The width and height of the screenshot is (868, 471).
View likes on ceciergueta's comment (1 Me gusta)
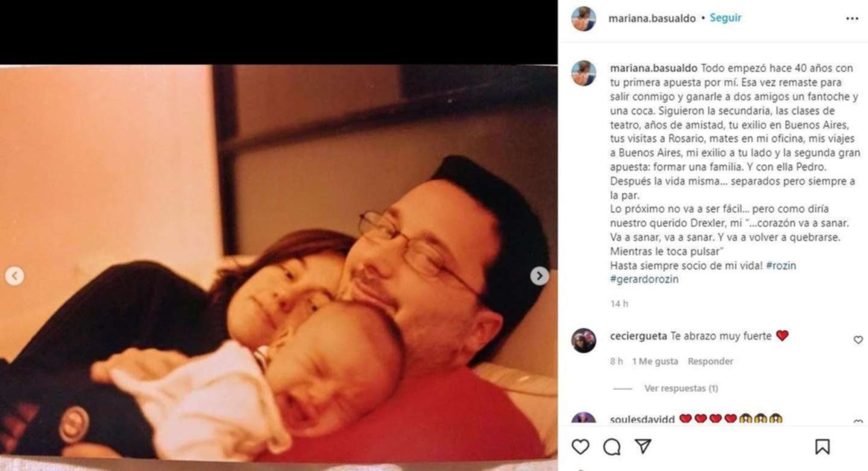655,361
